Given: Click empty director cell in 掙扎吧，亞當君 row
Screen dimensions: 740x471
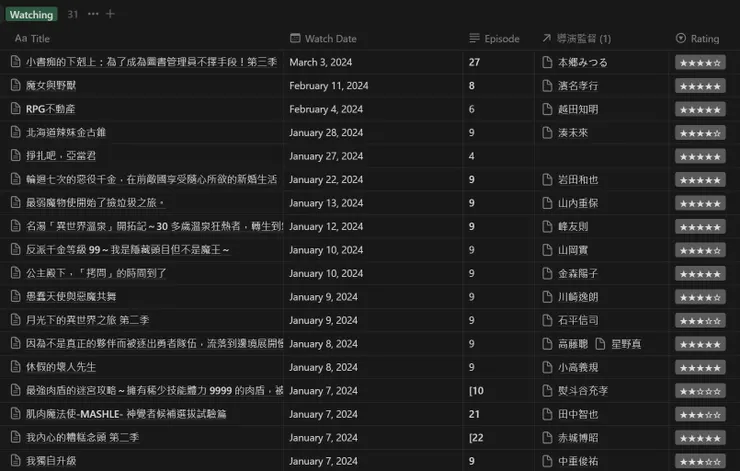Looking at the screenshot, I should [x=601, y=156].
